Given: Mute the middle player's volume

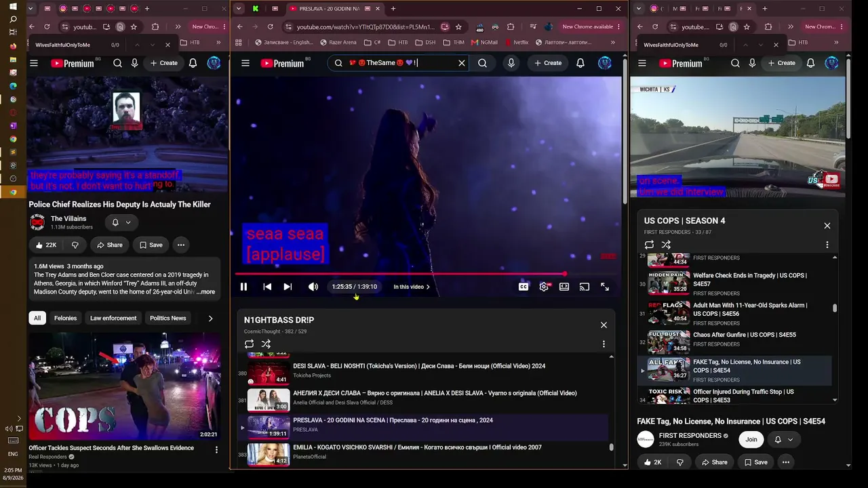Looking at the screenshot, I should [313, 287].
